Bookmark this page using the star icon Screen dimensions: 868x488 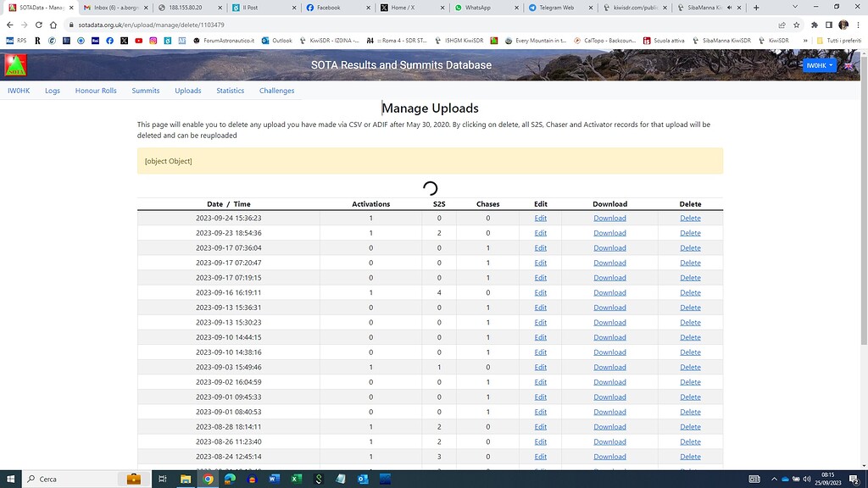[x=797, y=25]
